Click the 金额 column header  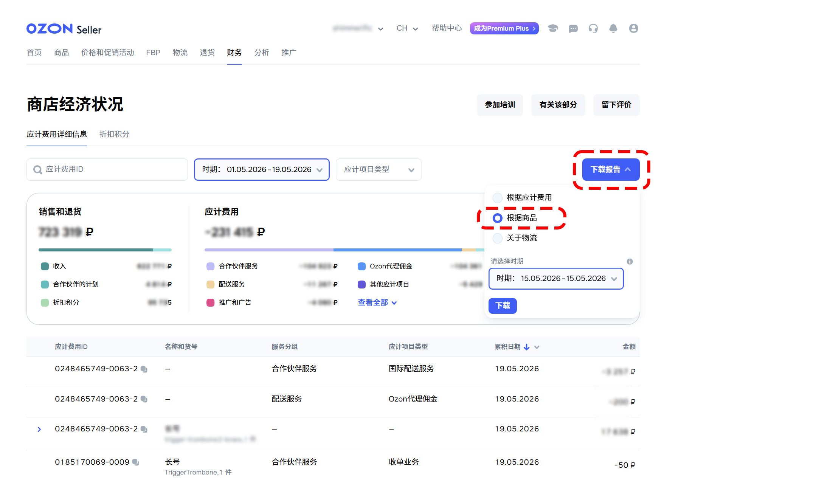pos(629,347)
